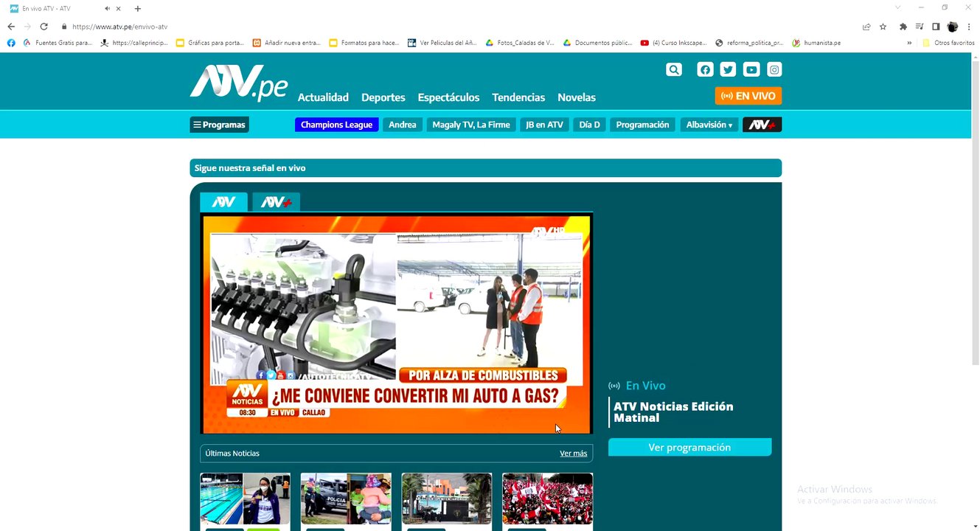Click the live video player
The width and height of the screenshot is (980, 531).
pyautogui.click(x=397, y=324)
